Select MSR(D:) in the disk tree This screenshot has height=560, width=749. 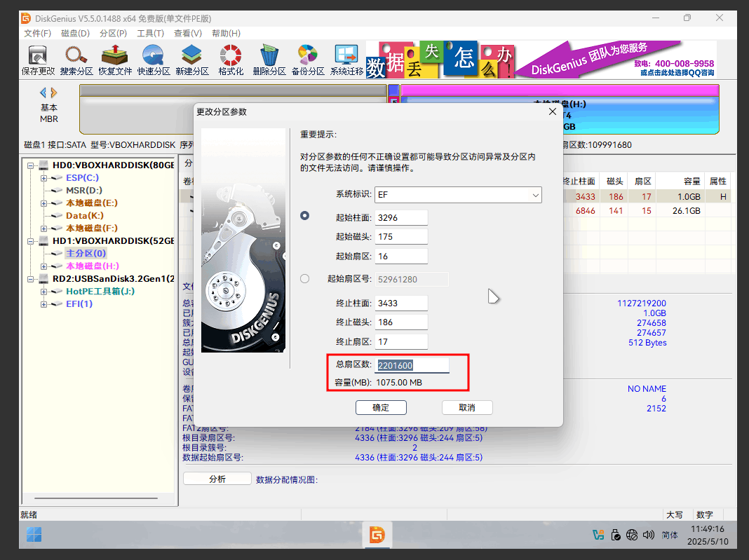coord(84,191)
